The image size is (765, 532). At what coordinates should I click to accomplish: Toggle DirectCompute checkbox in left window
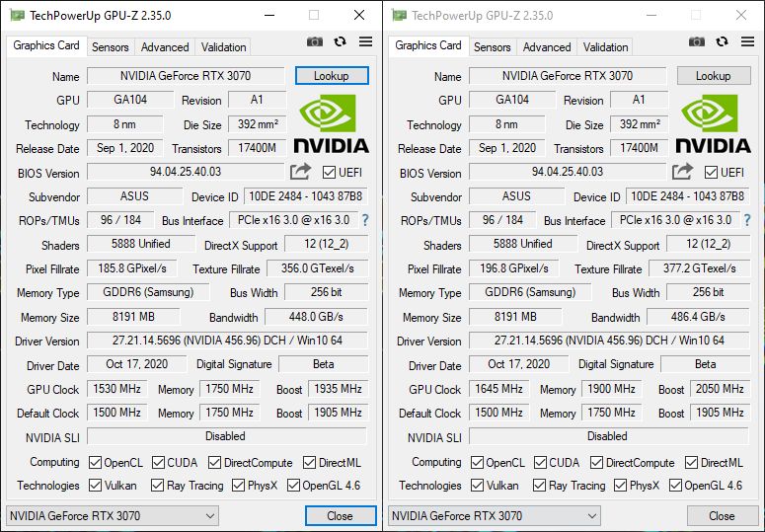point(214,462)
